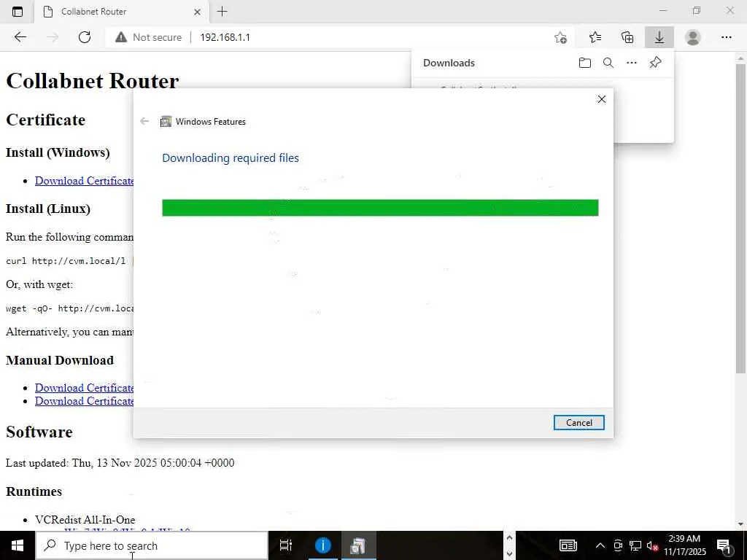Click the Last updated timestamp line

120,463
